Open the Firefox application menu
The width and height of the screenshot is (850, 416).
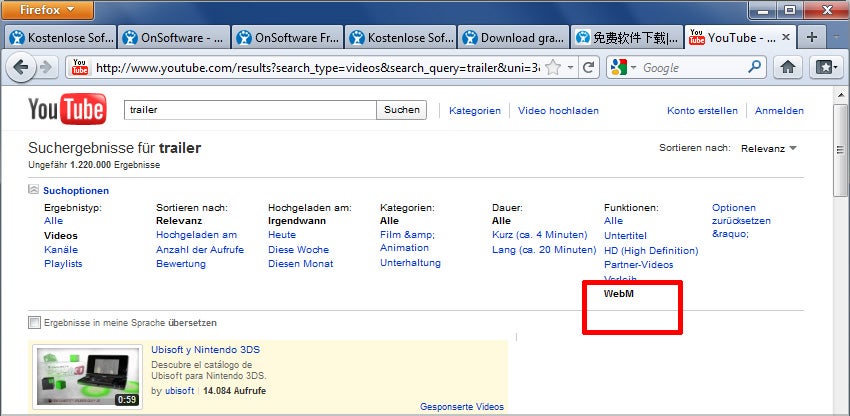[x=49, y=10]
